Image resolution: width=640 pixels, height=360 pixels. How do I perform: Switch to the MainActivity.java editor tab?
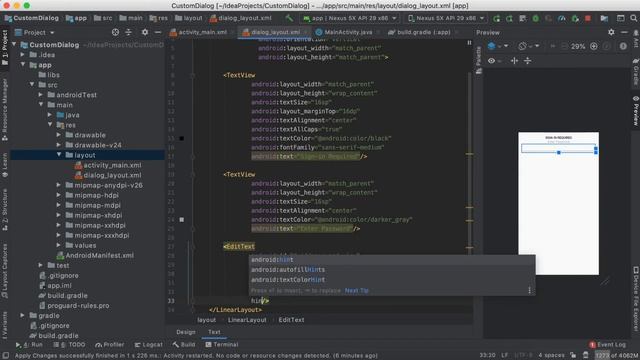point(349,32)
